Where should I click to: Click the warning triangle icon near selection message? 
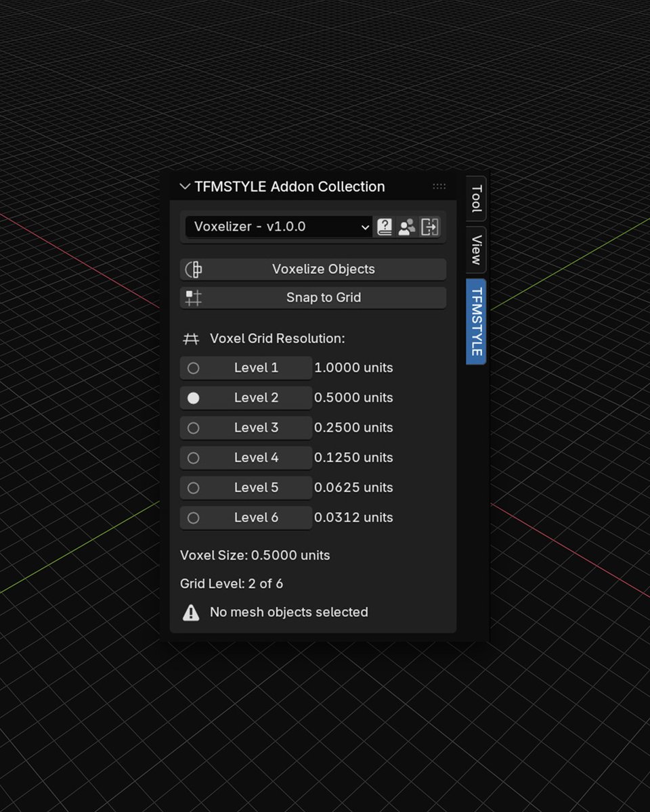point(190,612)
